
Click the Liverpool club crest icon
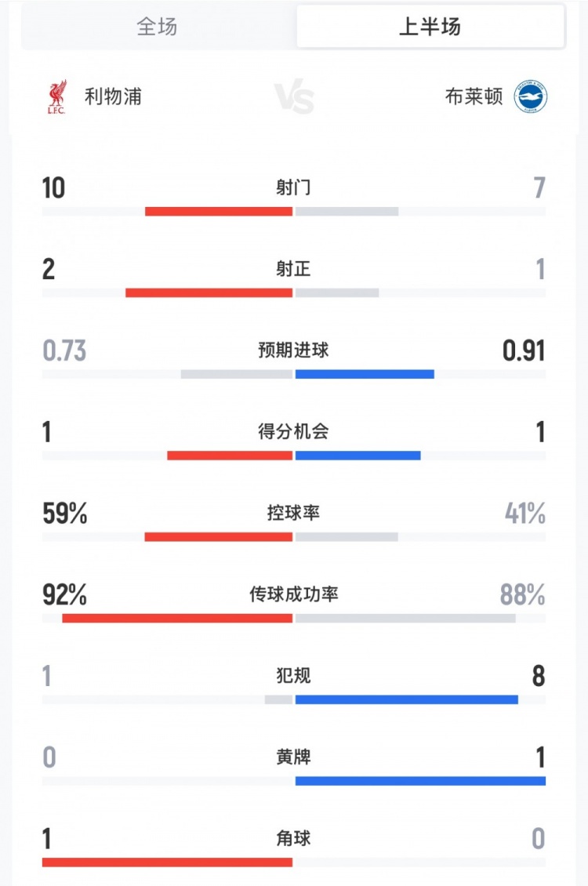tap(56, 97)
